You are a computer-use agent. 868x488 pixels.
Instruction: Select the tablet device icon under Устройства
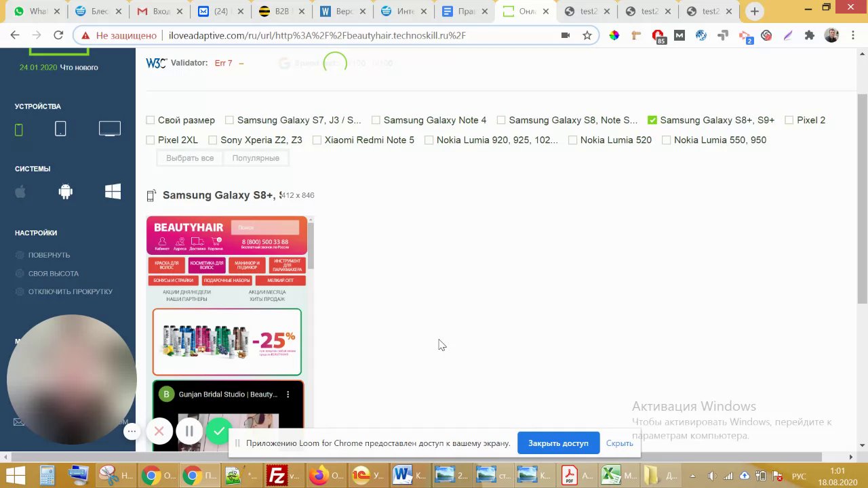[60, 129]
